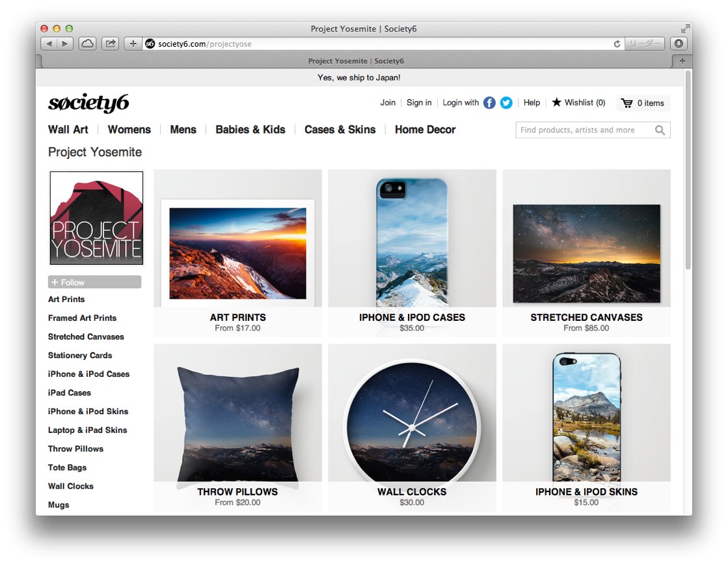Open the iCloud tabs cloud icon

[x=87, y=44]
